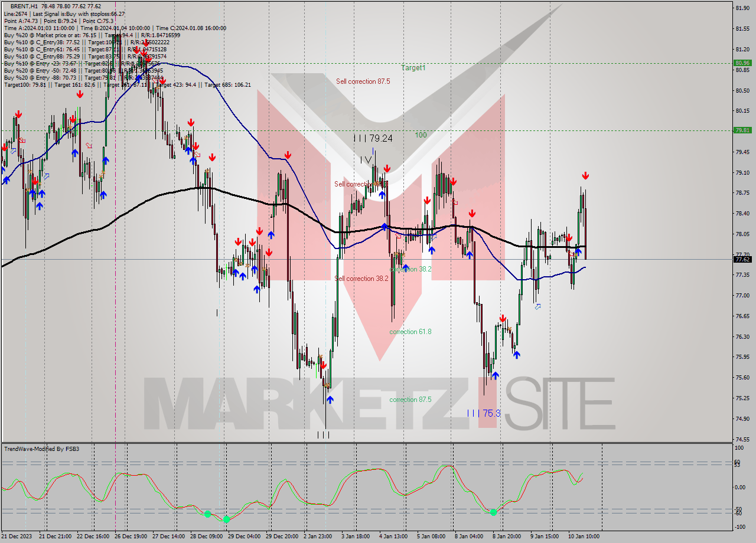Click the '4 Jan 13:00' time axis label
This screenshot has height=543, width=756.
394,537
